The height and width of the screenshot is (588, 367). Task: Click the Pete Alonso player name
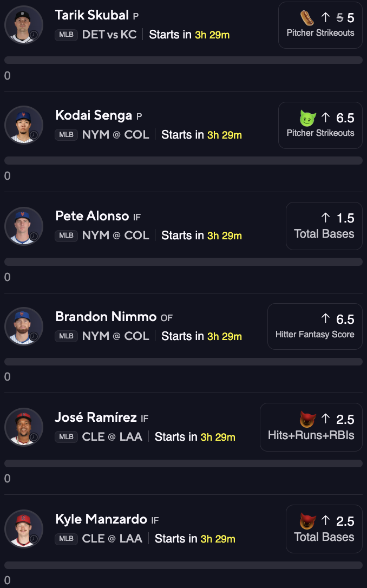coord(92,216)
